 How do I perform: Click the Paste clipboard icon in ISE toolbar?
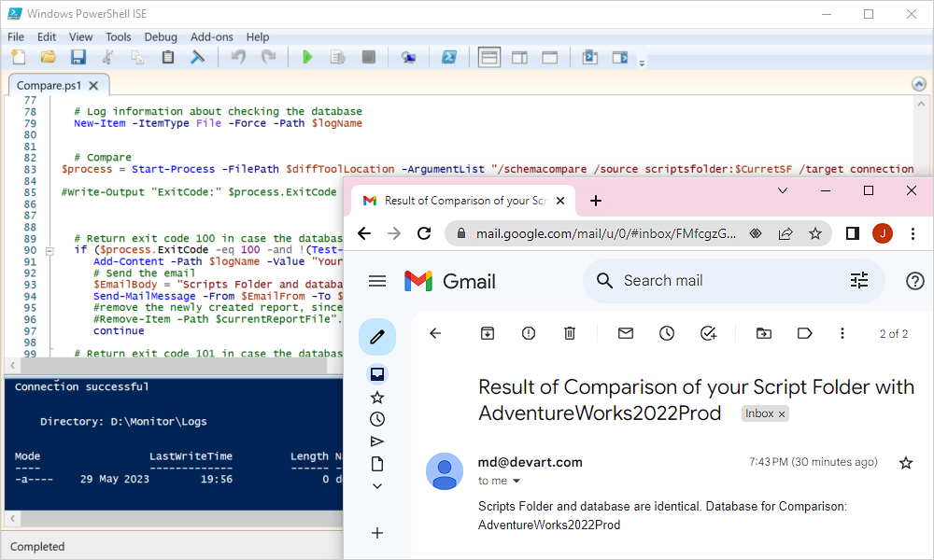pos(168,57)
